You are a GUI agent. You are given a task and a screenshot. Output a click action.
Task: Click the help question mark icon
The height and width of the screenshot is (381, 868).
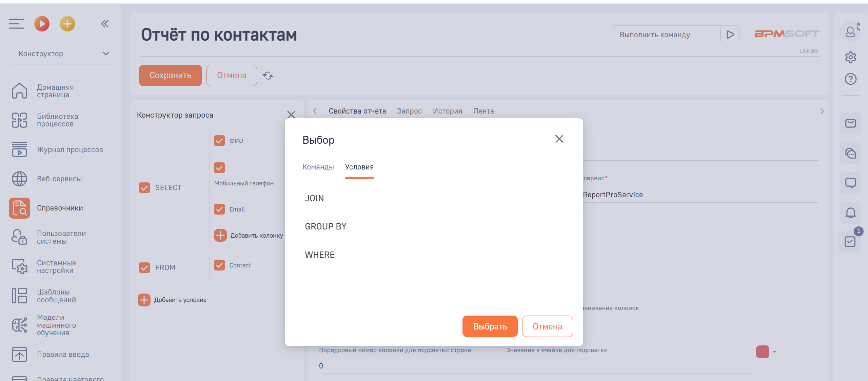(x=850, y=79)
